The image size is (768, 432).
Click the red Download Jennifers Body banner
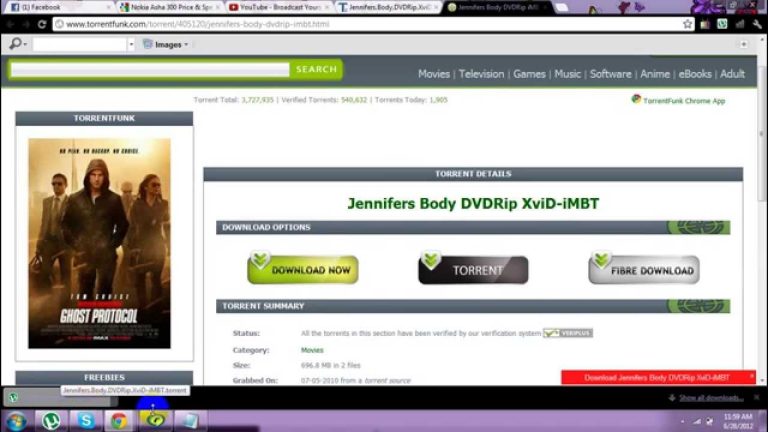[x=656, y=378]
